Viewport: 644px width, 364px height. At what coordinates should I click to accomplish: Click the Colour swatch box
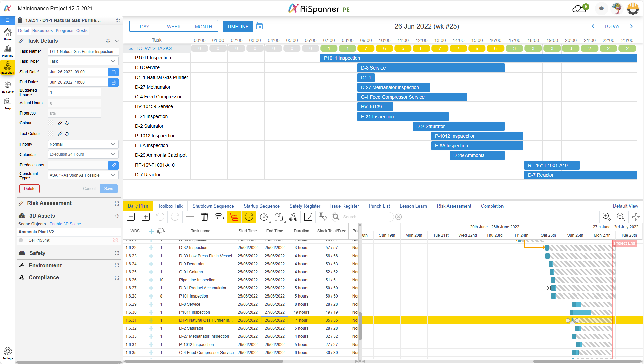click(51, 123)
